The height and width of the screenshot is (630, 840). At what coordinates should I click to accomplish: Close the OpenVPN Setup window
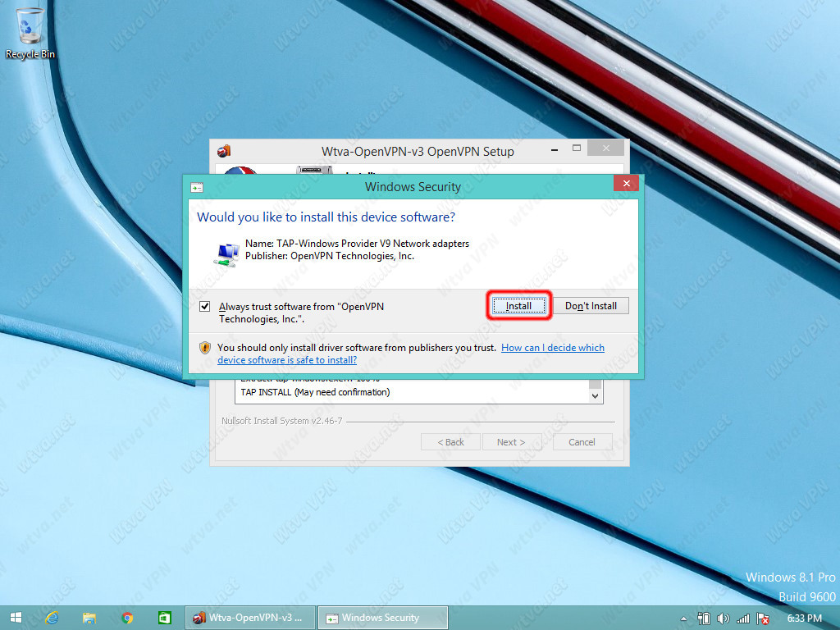tap(606, 148)
